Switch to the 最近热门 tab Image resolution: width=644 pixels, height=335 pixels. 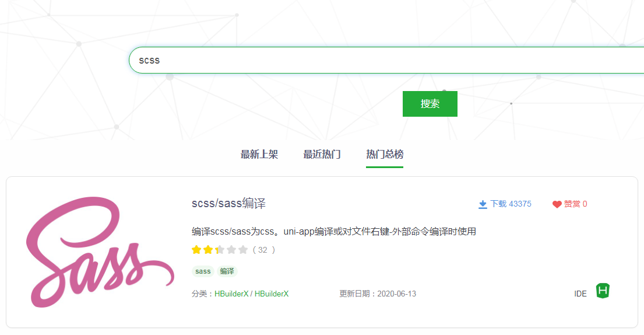pos(322,155)
